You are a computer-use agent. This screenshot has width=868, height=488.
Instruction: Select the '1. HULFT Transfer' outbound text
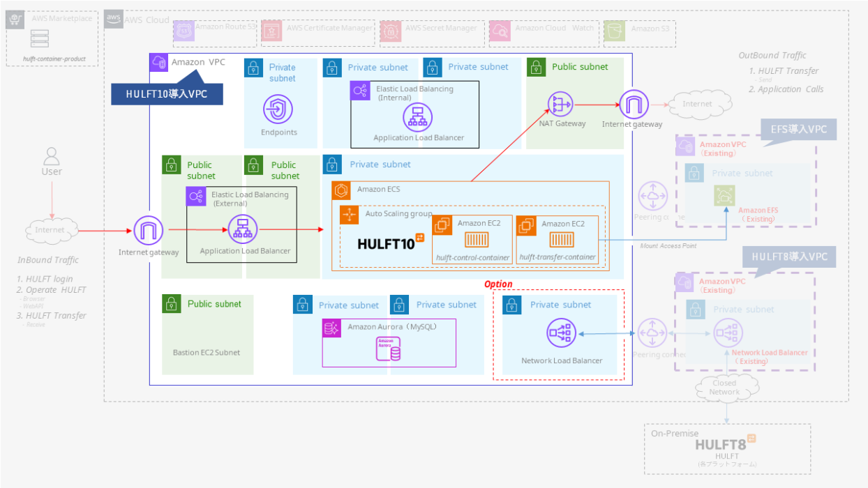tap(784, 70)
